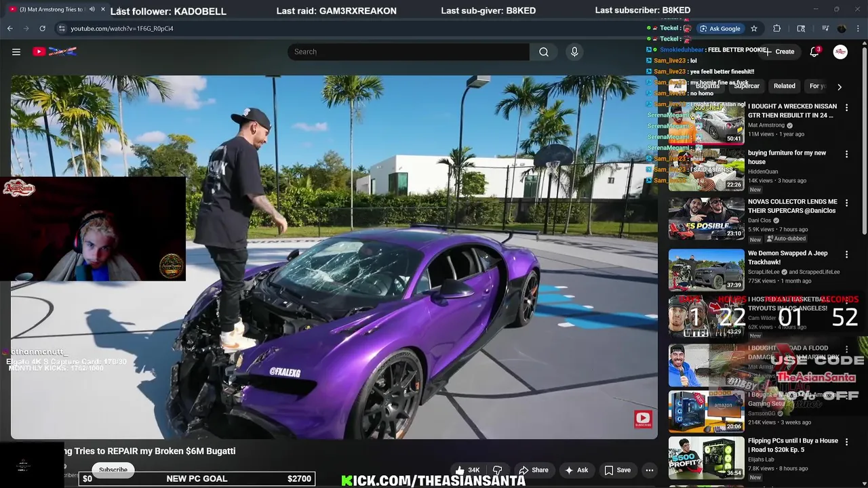Open the buying furniture video thumbnail

(707, 169)
